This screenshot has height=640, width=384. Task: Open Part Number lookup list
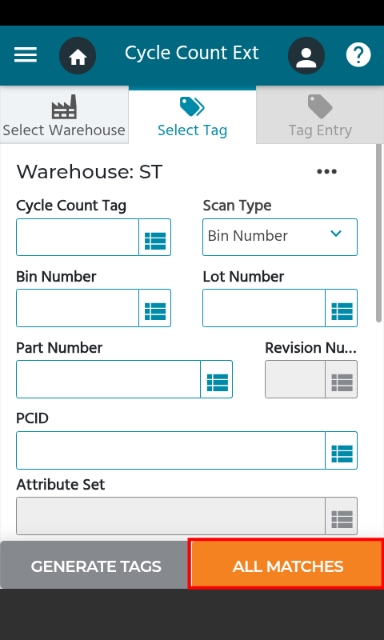click(217, 379)
